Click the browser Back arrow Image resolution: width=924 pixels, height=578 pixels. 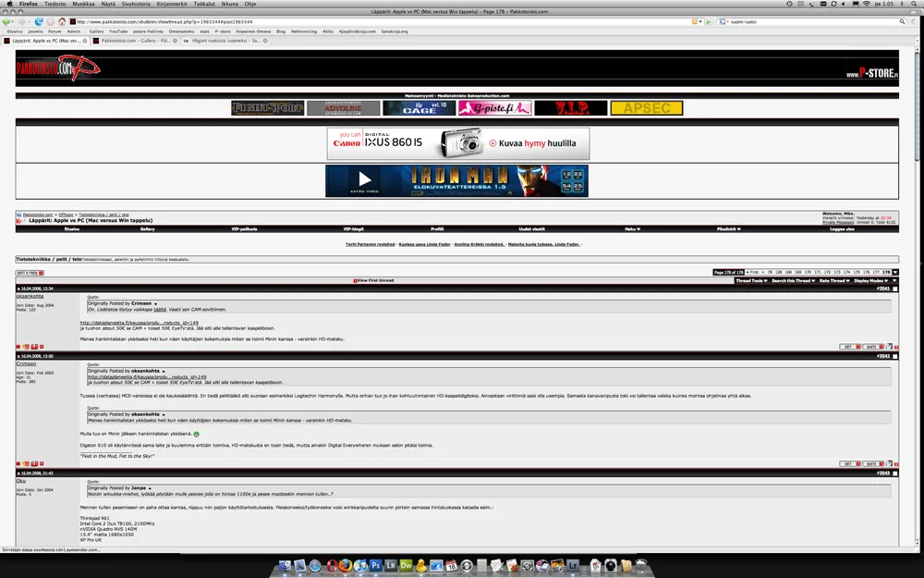(8, 21)
